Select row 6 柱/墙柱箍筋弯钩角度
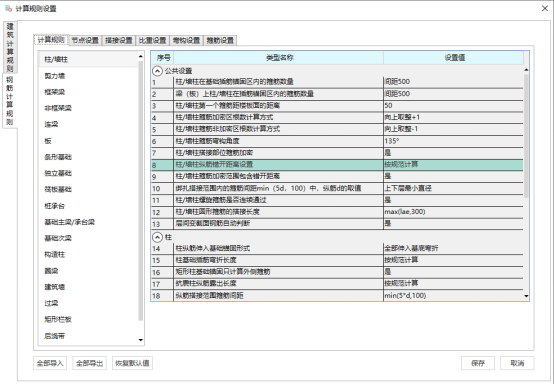 (337, 141)
